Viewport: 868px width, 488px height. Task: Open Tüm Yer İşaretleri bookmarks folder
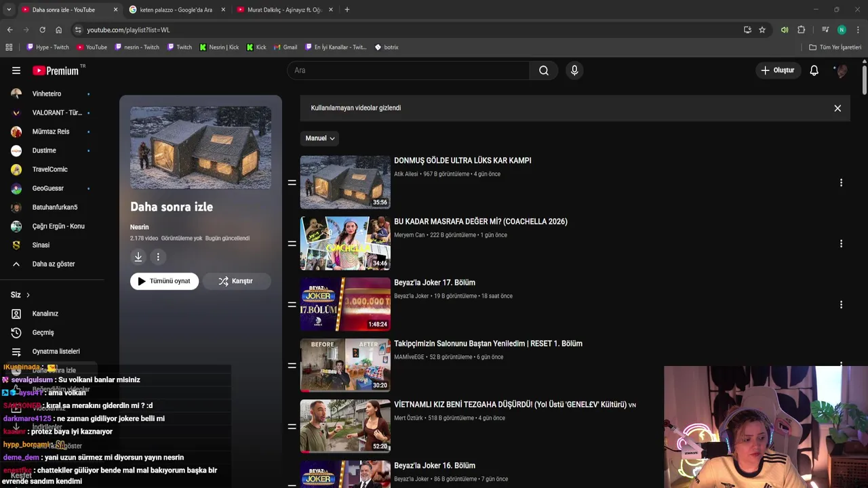click(835, 47)
